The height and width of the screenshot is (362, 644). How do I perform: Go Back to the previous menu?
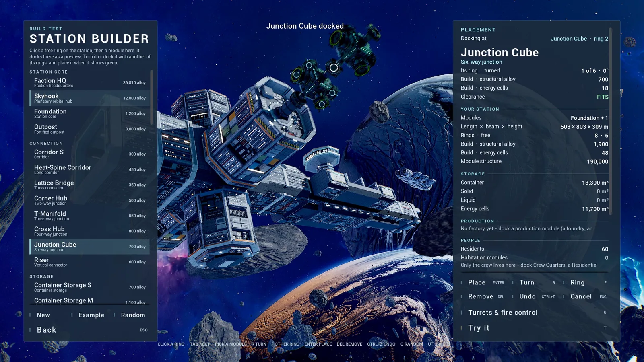pos(89,330)
